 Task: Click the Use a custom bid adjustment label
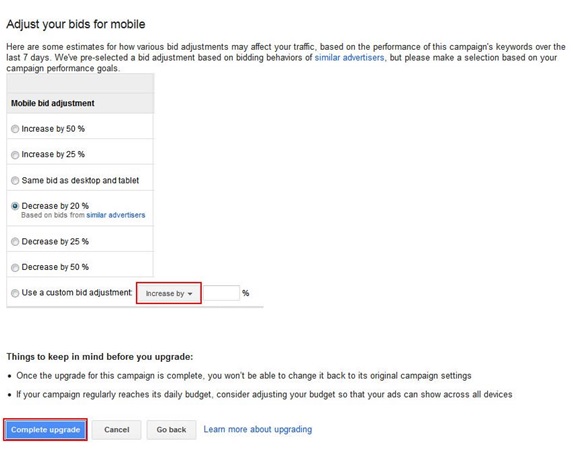point(77,293)
